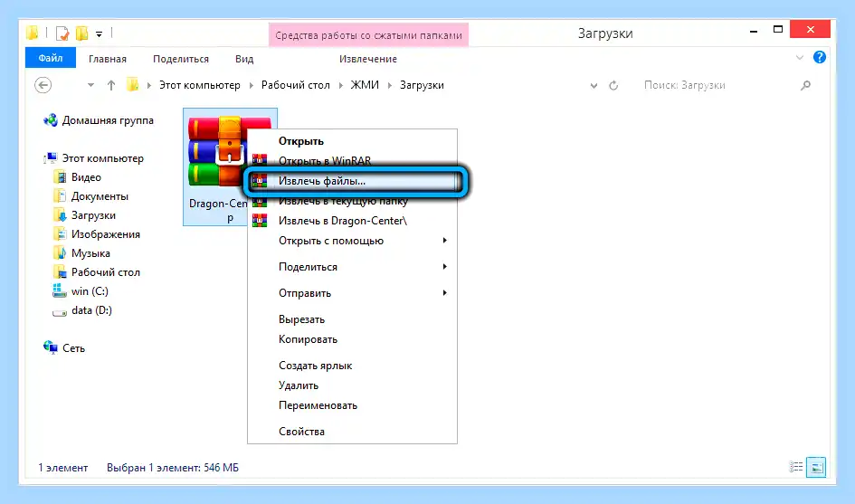Expand chevron after Этот компьютер in breadcrumb

[252, 85]
